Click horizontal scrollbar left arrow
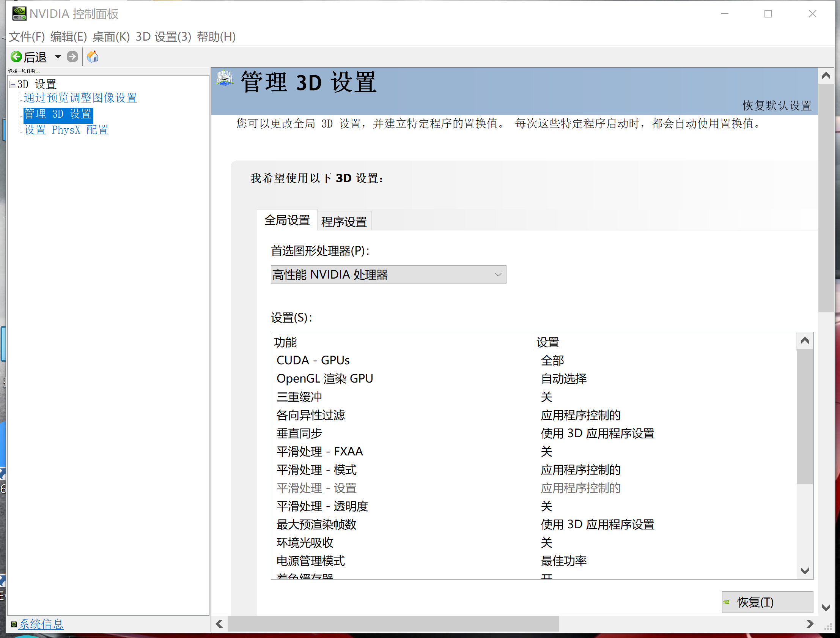840x638 pixels. pos(219,624)
